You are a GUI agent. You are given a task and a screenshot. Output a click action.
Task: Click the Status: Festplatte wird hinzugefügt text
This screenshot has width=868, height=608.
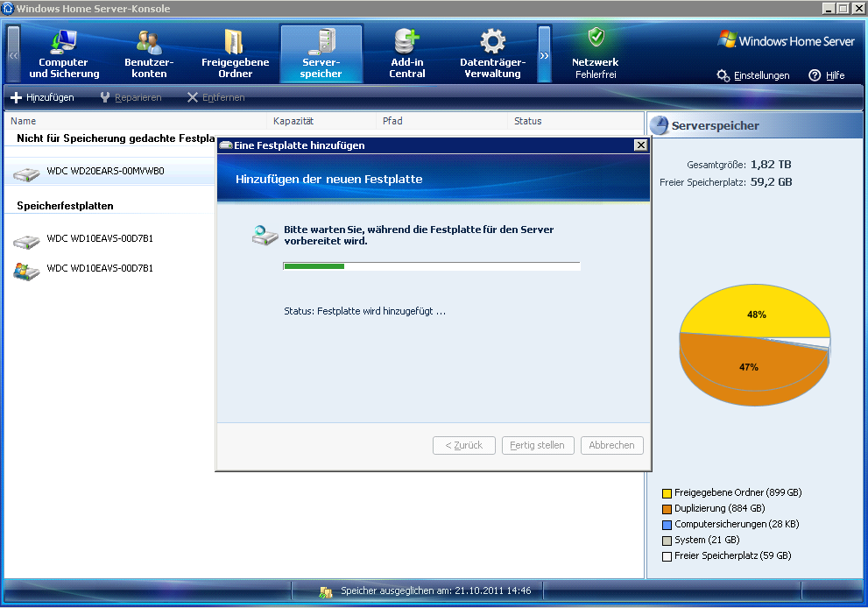click(x=364, y=311)
